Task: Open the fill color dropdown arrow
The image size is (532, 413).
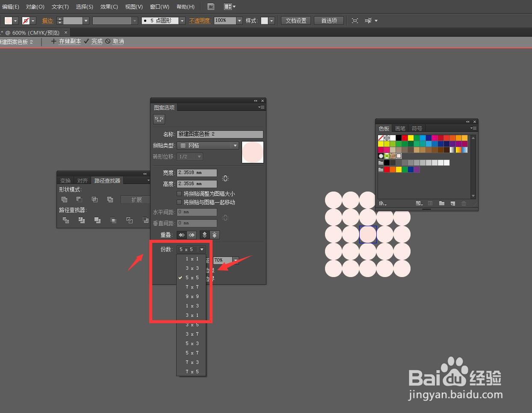Action: click(15, 21)
